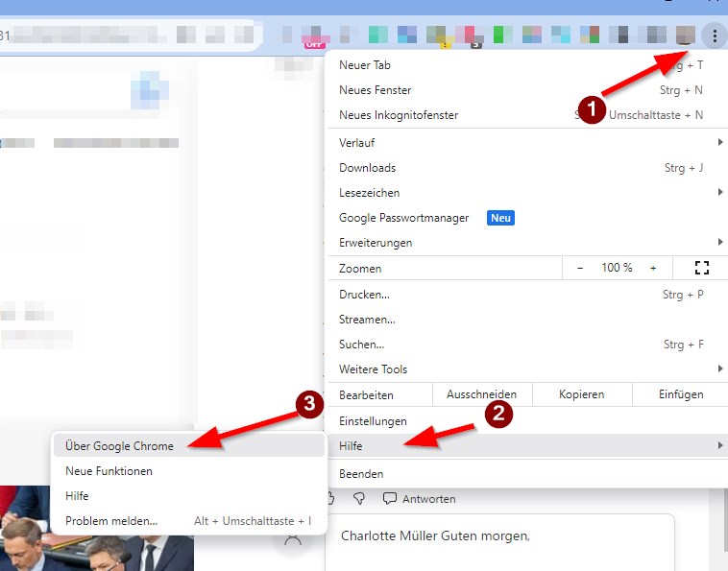Click the speech bubble icon beside Antworten
728x571 pixels.
tap(389, 499)
